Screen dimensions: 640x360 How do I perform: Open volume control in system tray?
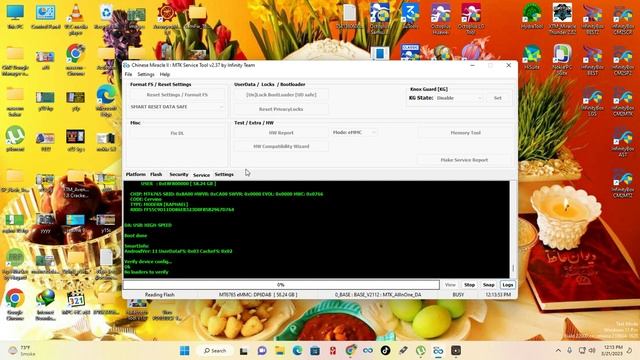[x=592, y=351]
